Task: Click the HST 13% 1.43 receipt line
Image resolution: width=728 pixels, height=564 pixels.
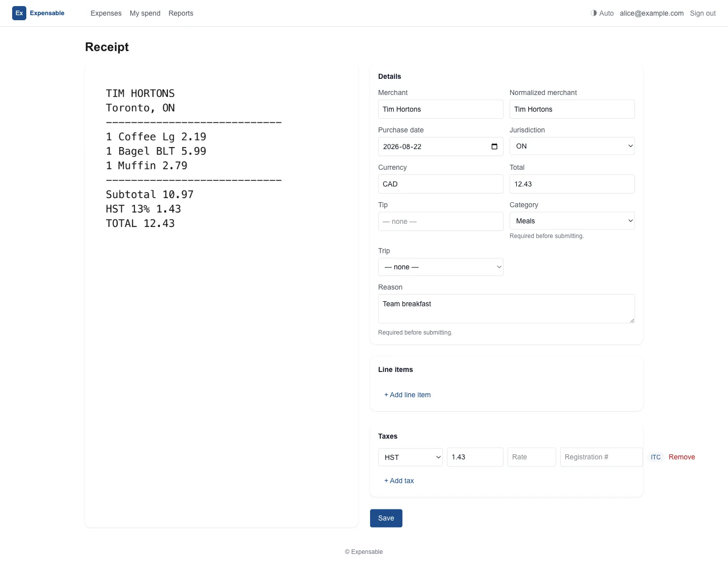Action: pyautogui.click(x=143, y=209)
